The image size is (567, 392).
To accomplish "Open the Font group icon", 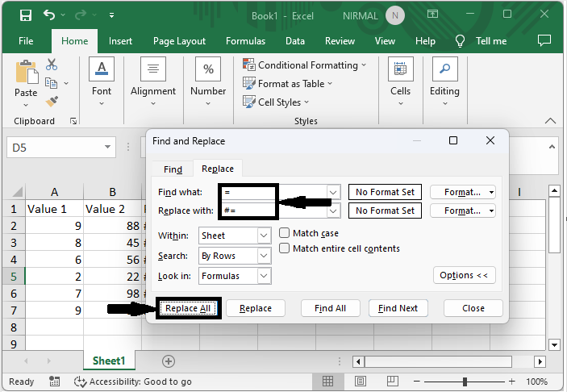I will pos(102,70).
